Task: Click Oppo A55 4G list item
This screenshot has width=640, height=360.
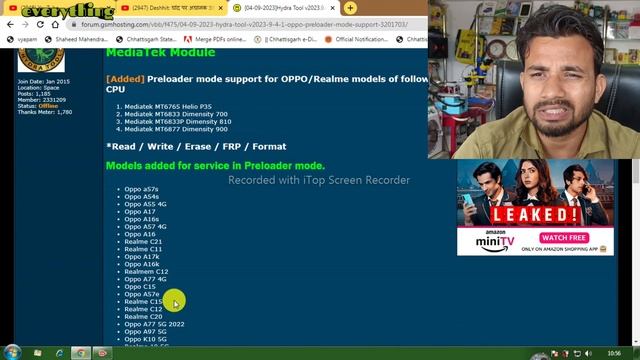Action: 145,204
